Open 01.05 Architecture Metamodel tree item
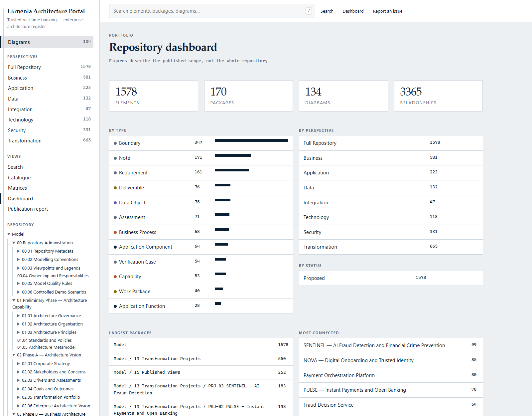 [46, 347]
